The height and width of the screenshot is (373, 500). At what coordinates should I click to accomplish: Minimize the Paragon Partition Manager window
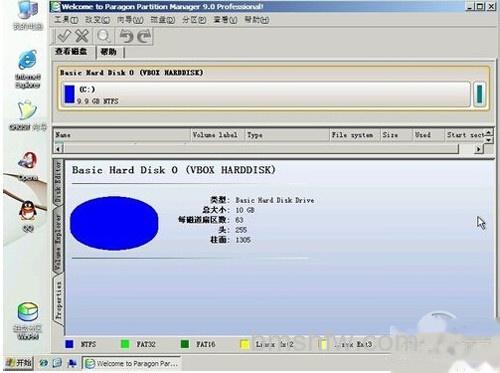point(470,6)
